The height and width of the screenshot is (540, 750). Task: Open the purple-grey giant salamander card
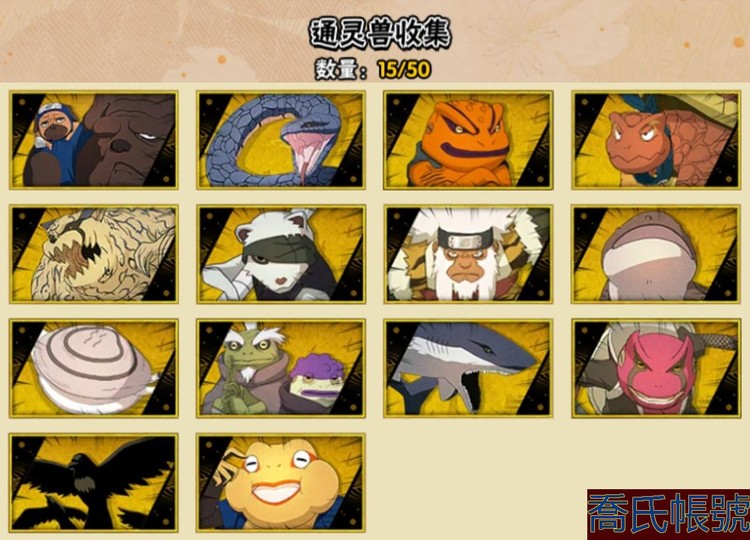click(656, 254)
